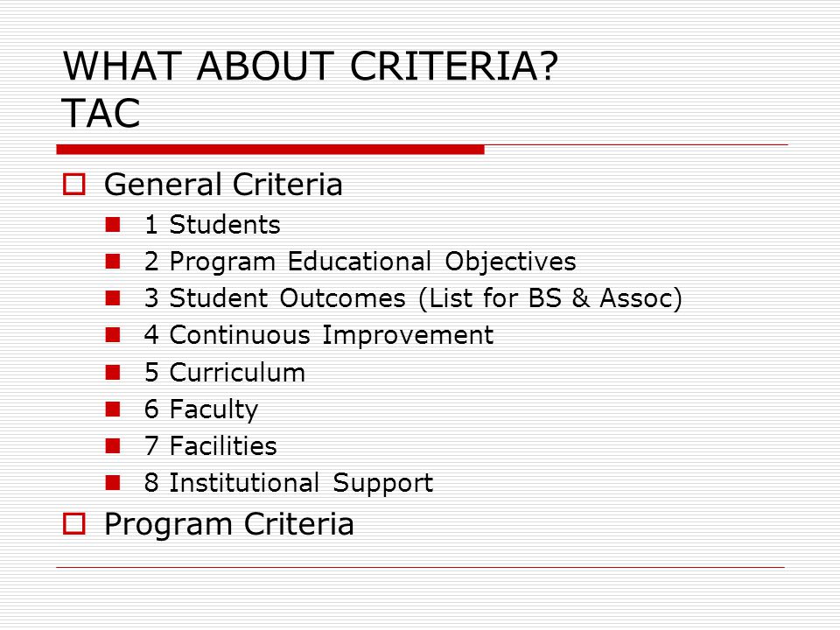Click the red bullet next to 1 Students
Screen dimensions: 840x630
pyautogui.click(x=113, y=225)
